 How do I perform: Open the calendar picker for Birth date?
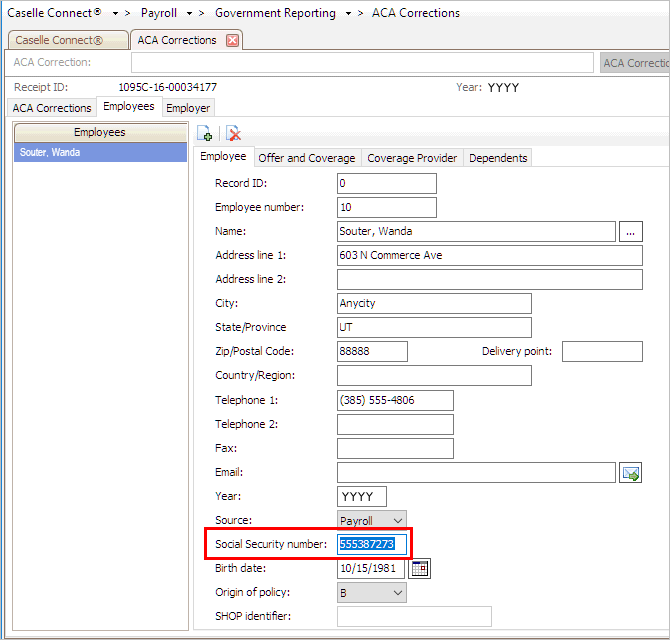pyautogui.click(x=420, y=568)
